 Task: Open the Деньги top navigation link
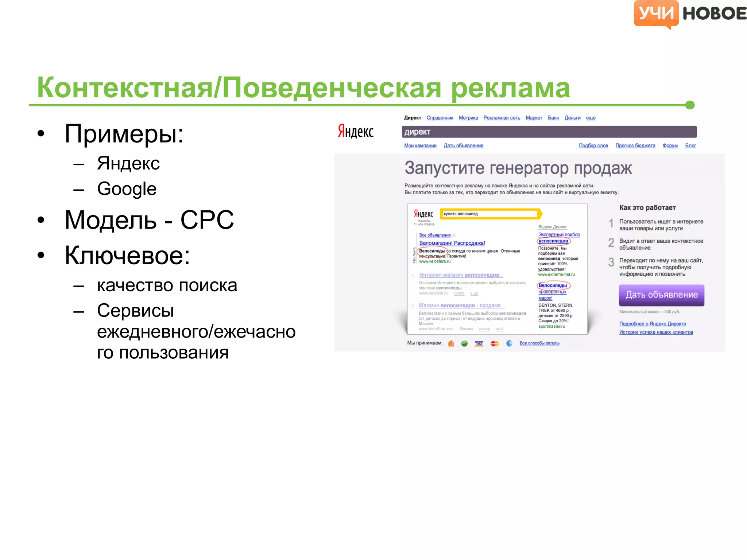point(573,118)
